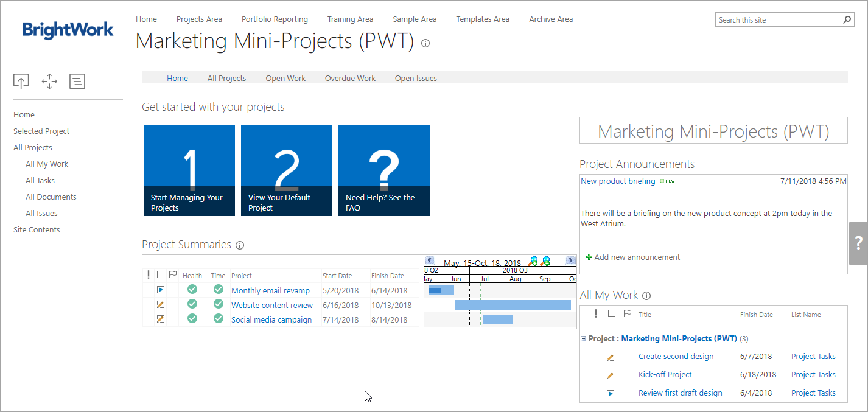Image resolution: width=868 pixels, height=412 pixels.
Task: Click the View Your Default Project tile
Action: (x=287, y=170)
